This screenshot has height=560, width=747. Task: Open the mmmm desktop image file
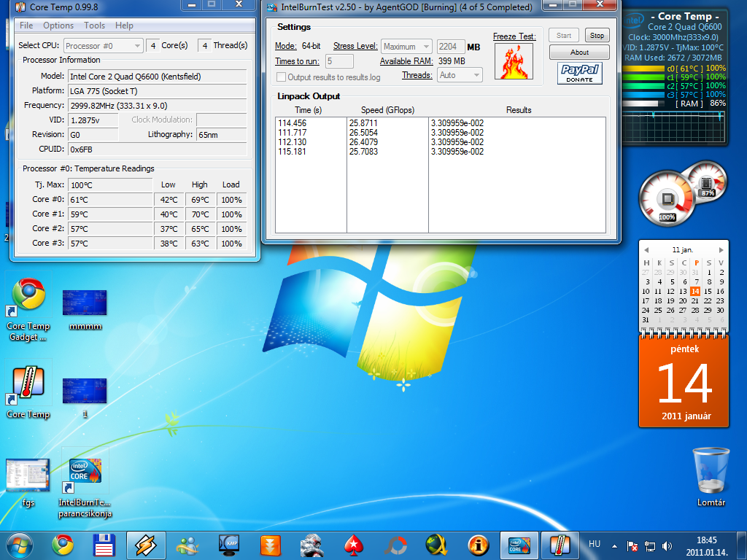[85, 303]
